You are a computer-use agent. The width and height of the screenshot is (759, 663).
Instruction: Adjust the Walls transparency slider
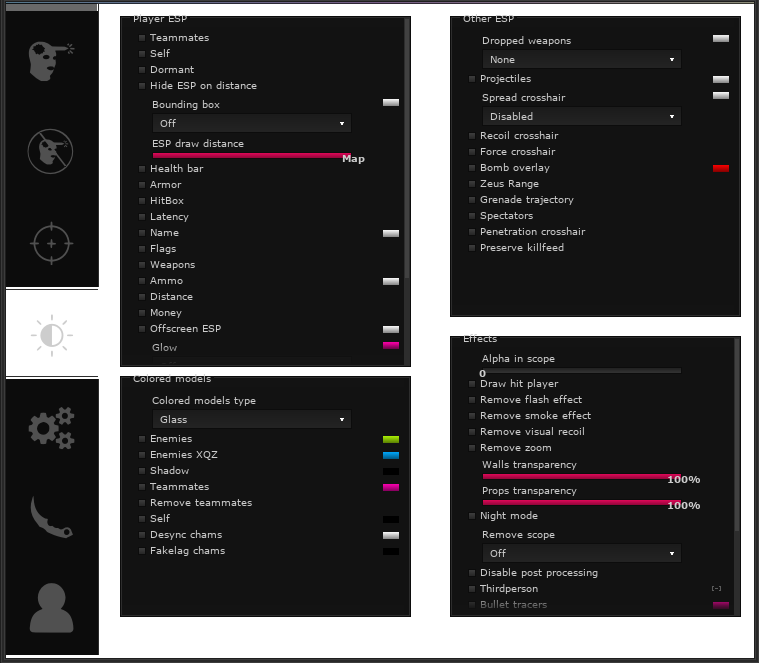pyautogui.click(x=581, y=476)
